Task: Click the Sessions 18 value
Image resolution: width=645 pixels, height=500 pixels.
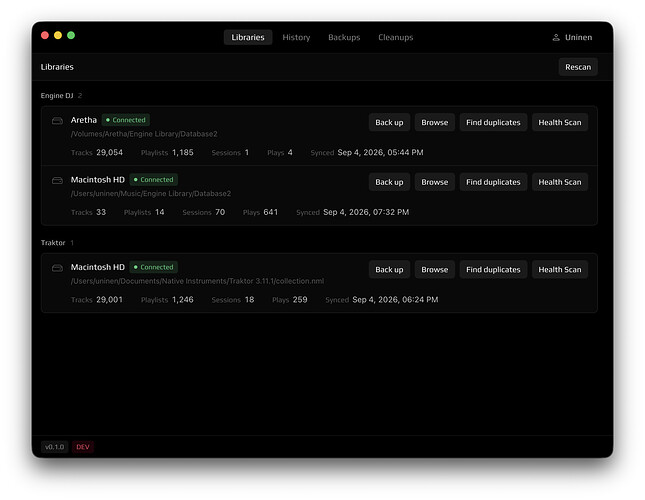Action: [249, 299]
